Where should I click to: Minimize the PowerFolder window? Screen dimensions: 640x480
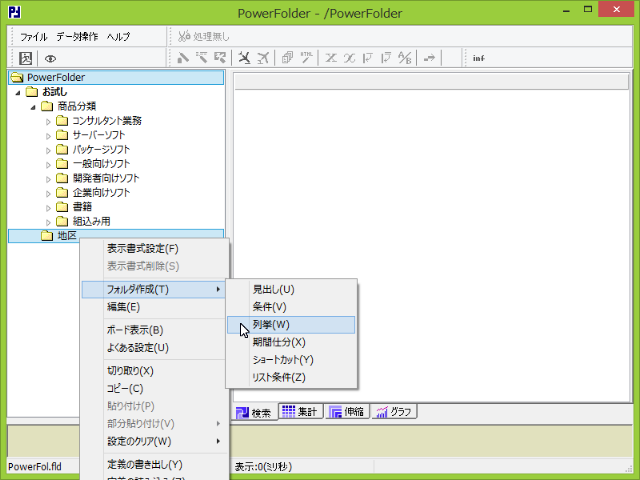[x=566, y=10]
